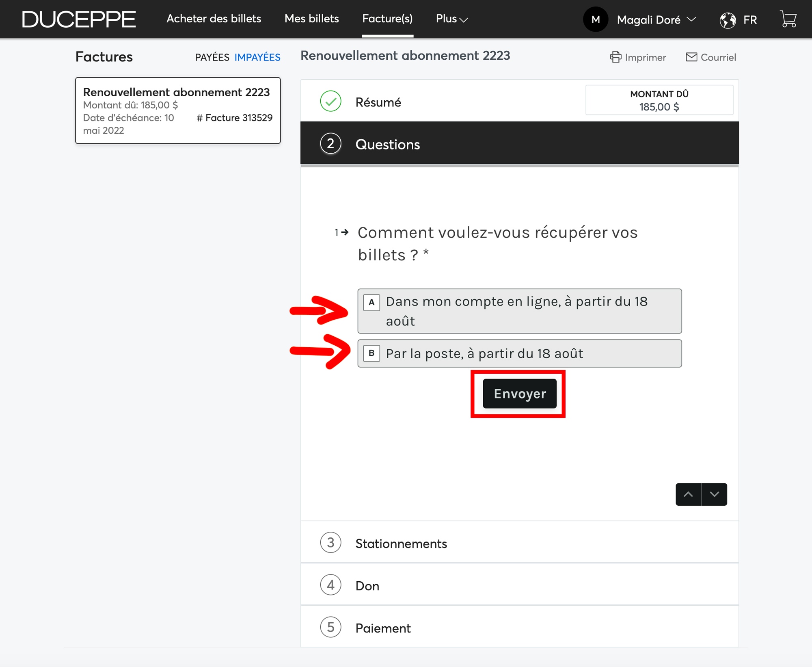Open the Mes billets menu item
Image resolution: width=812 pixels, height=667 pixels.
pos(311,19)
